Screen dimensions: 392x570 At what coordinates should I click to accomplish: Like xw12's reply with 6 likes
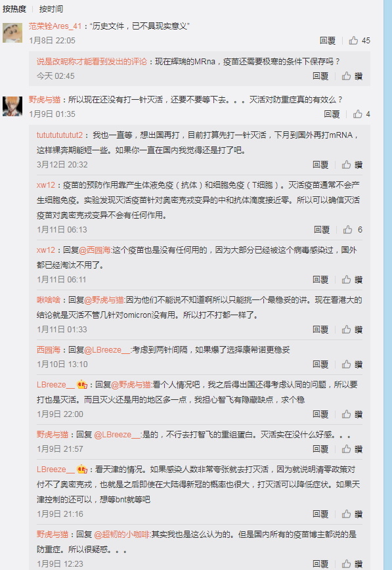point(353,229)
